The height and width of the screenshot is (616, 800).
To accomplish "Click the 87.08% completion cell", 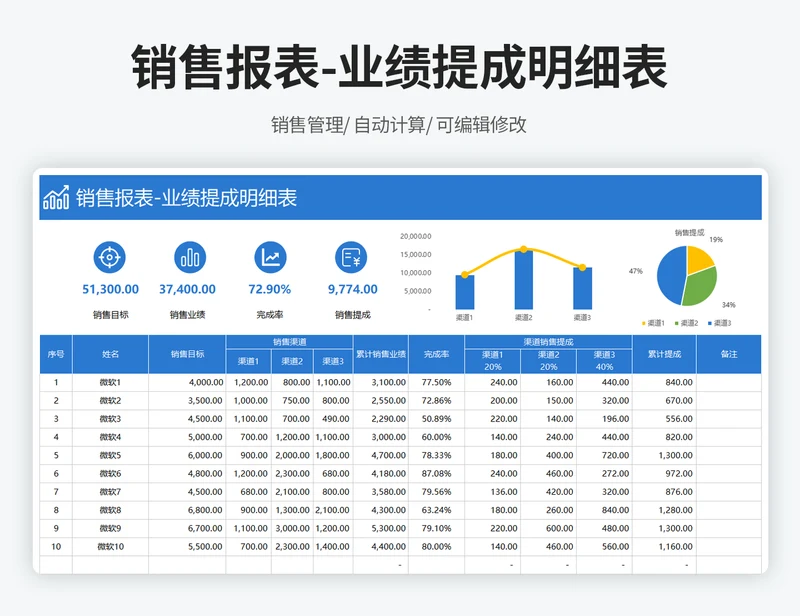I will click(x=436, y=474).
